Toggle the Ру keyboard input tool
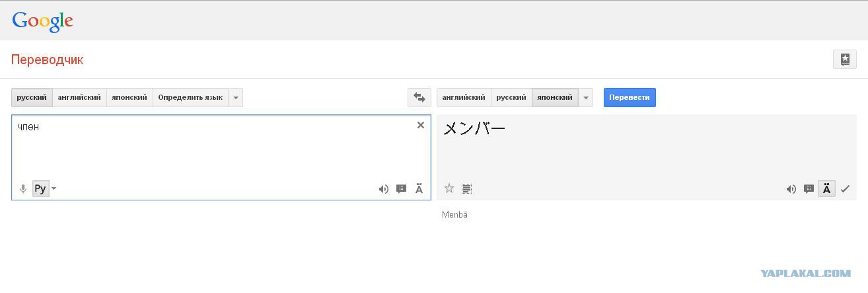 (x=40, y=189)
